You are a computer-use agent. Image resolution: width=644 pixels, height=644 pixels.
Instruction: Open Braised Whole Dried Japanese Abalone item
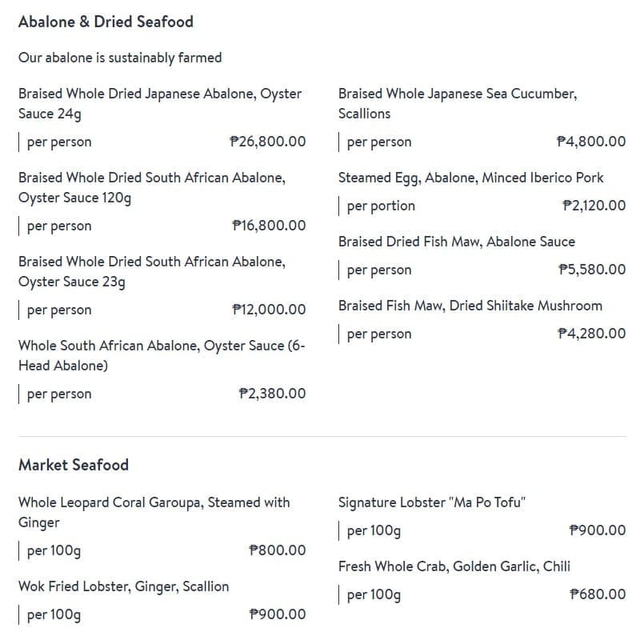(159, 103)
